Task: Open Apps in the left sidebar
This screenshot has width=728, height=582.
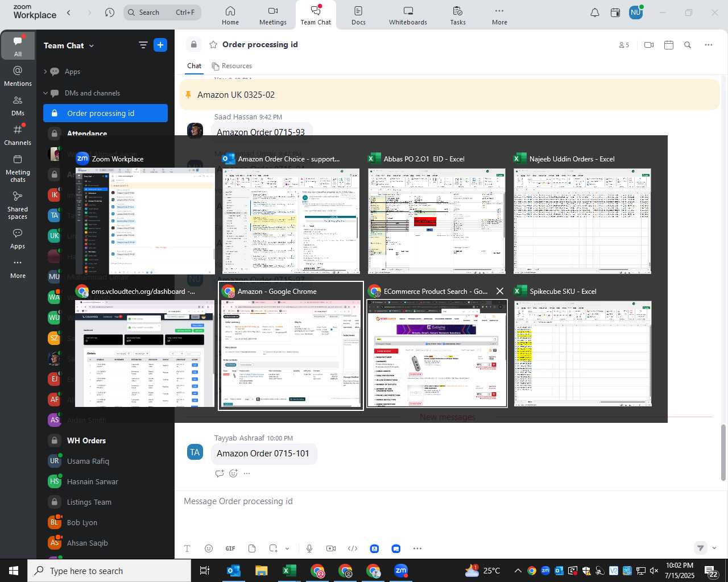Action: 18,239
